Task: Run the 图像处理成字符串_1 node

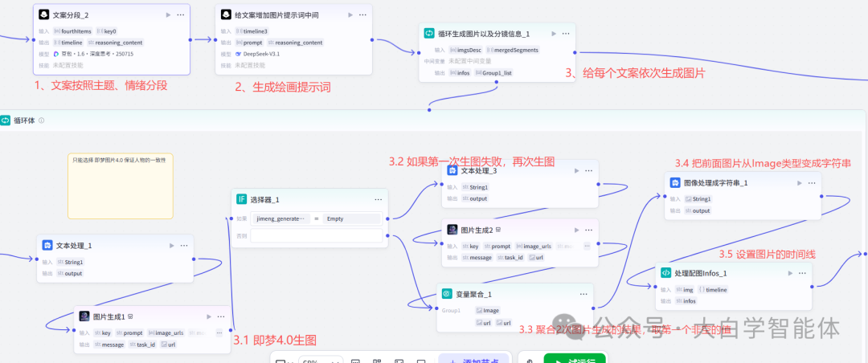Action: click(800, 182)
